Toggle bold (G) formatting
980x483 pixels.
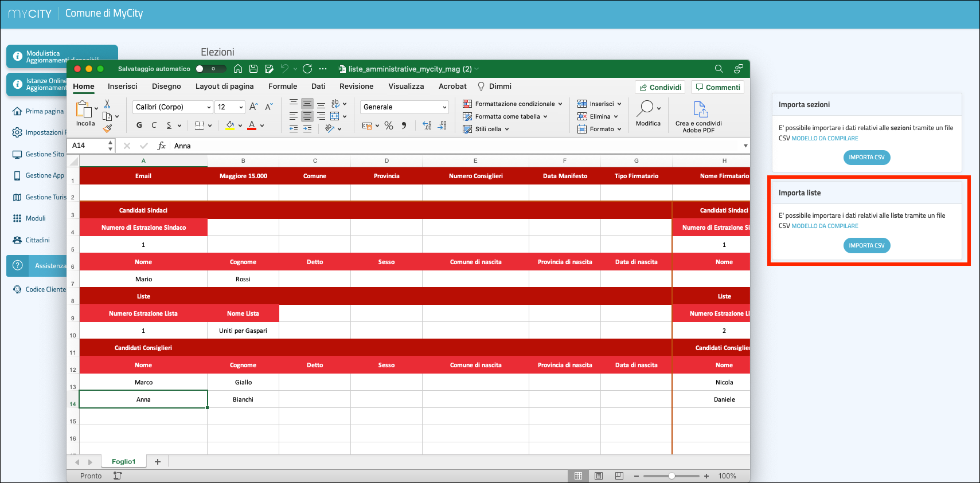[x=139, y=125]
